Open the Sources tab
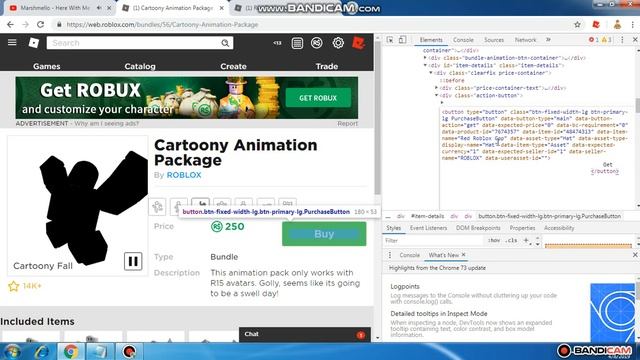This screenshot has width=640, height=360. click(x=494, y=40)
